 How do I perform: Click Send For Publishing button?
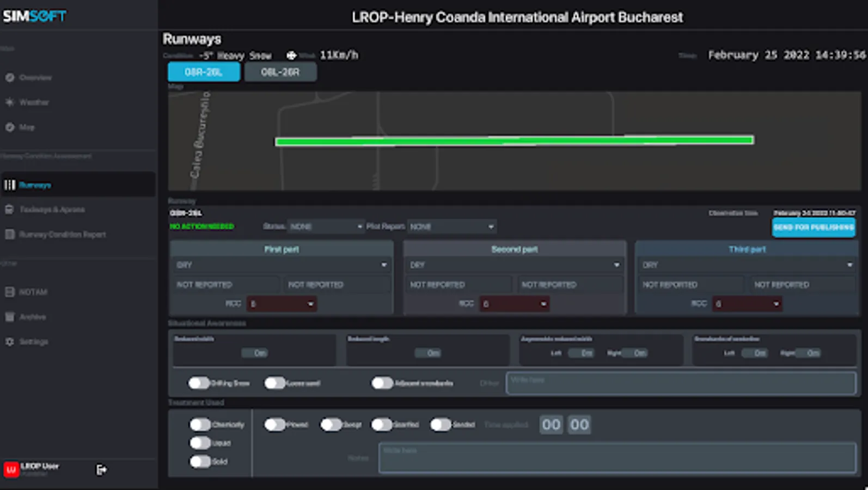[814, 227]
